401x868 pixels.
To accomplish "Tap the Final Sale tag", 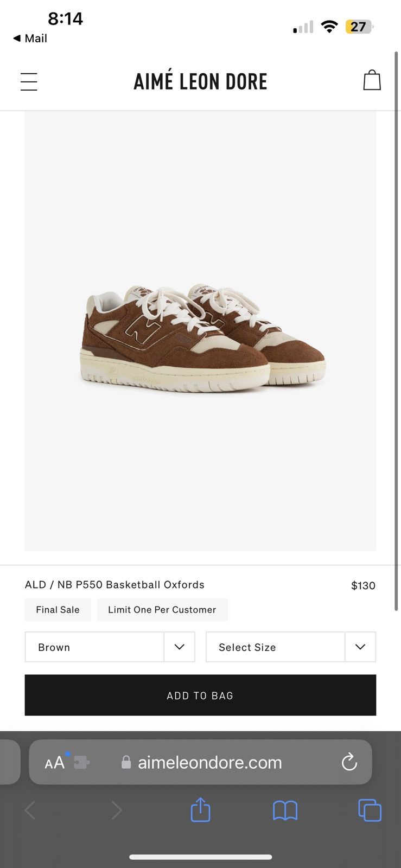I will tap(58, 609).
